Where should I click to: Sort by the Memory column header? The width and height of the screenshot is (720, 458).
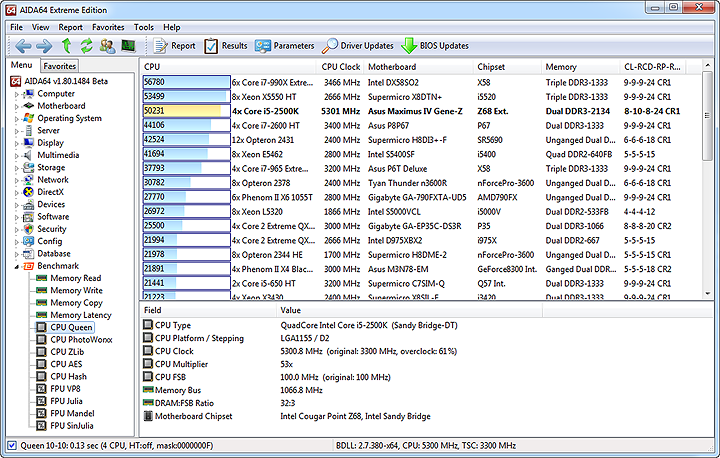coord(580,67)
